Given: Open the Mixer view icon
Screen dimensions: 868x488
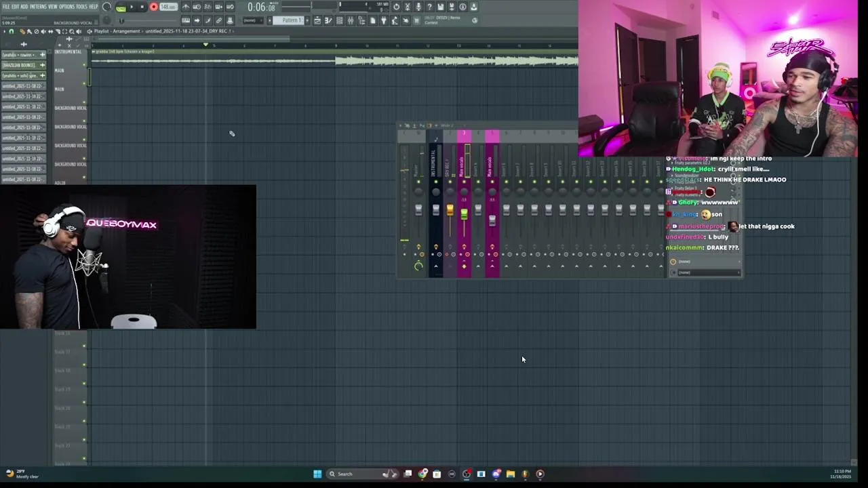Looking at the screenshot, I should [351, 20].
